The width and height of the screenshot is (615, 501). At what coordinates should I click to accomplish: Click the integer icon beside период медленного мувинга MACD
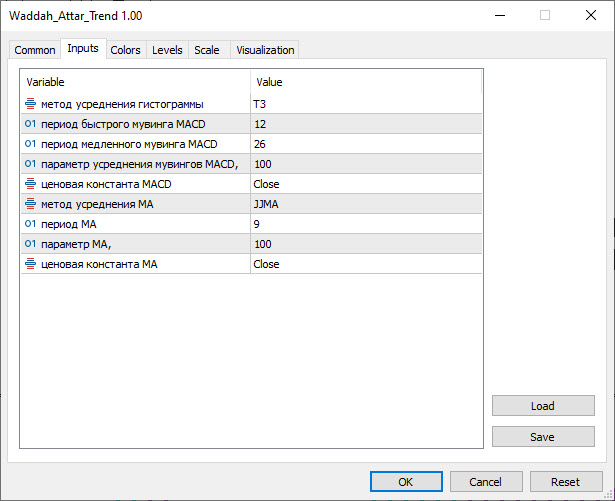point(30,144)
